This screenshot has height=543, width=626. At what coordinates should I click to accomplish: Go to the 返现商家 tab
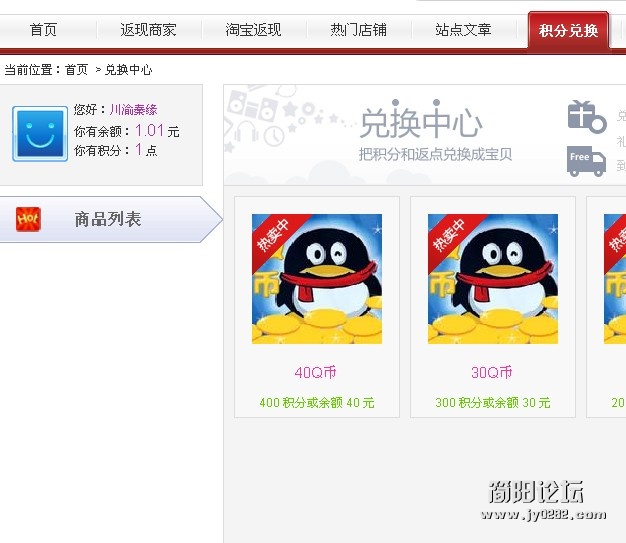(x=148, y=30)
